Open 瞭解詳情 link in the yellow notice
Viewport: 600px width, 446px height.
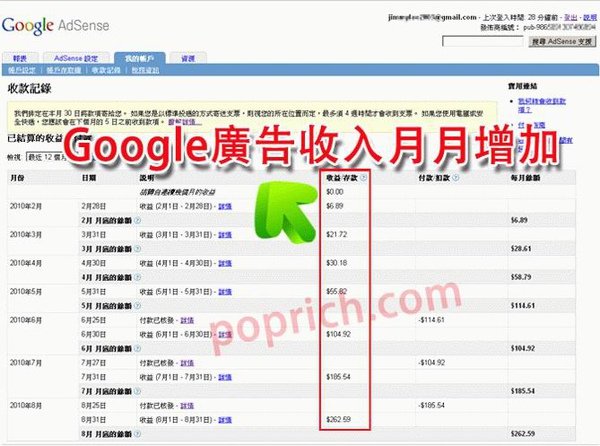(184, 122)
